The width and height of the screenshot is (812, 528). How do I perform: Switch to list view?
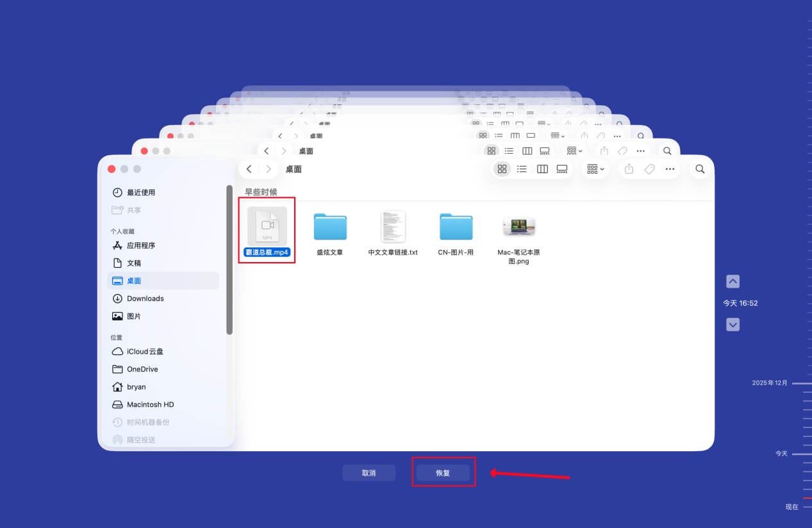[x=522, y=169]
